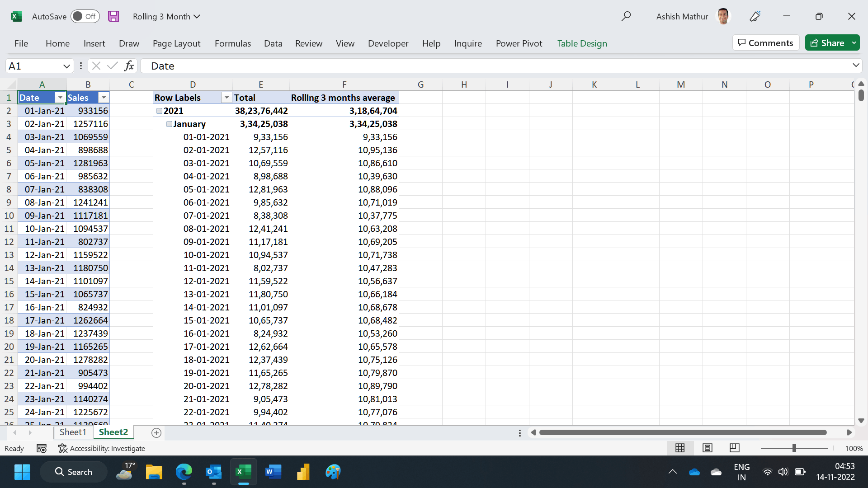The image size is (868, 488).
Task: Open the Power Pivot ribbon tab
Action: (x=519, y=43)
